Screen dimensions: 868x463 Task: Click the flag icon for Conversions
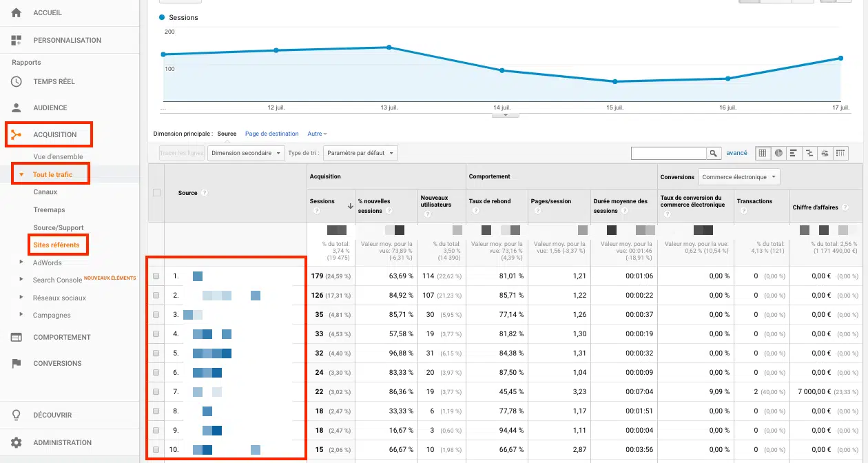[17, 363]
